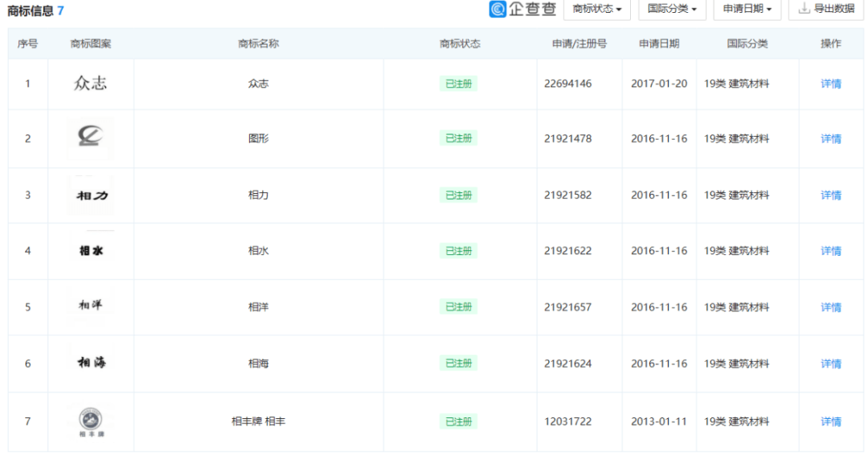Open 详情 link for registration 21921478
Viewport: 868px width, 456px height.
click(830, 139)
